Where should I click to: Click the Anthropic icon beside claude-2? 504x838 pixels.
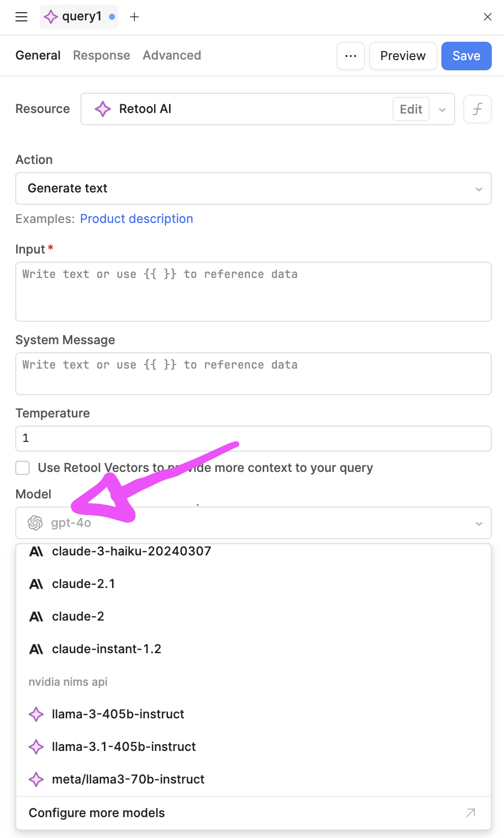pyautogui.click(x=36, y=617)
